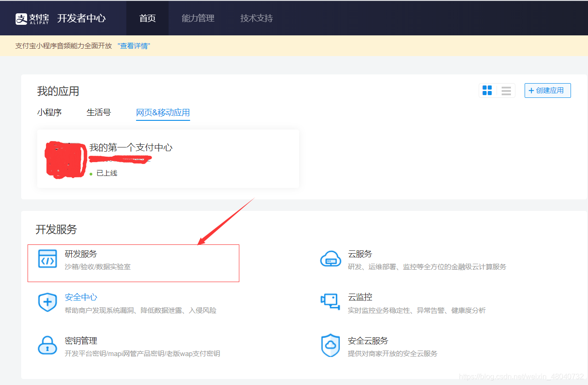Image resolution: width=588 pixels, height=385 pixels.
Task: Click the 安全云服务 cloud shield icon
Action: tap(330, 346)
